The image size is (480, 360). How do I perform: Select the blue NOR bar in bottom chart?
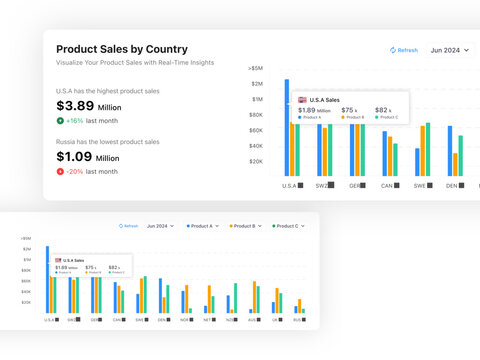click(x=183, y=302)
